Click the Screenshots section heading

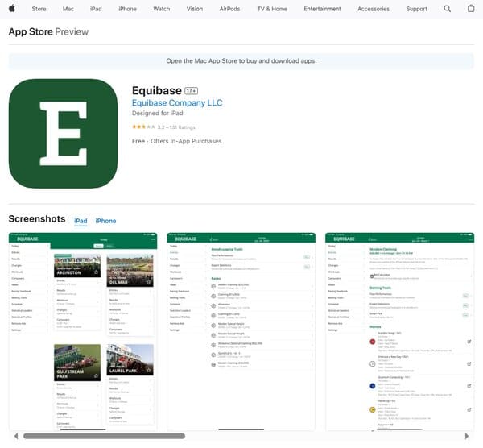click(x=37, y=219)
